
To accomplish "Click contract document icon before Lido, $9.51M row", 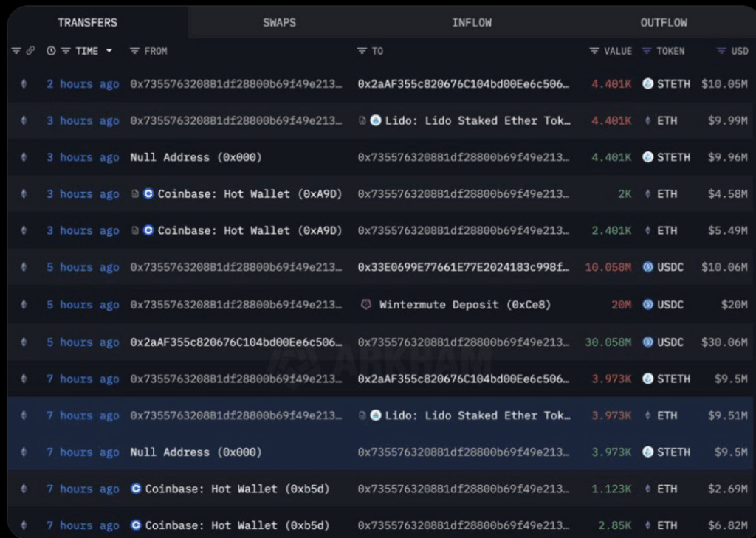I will pos(362,415).
